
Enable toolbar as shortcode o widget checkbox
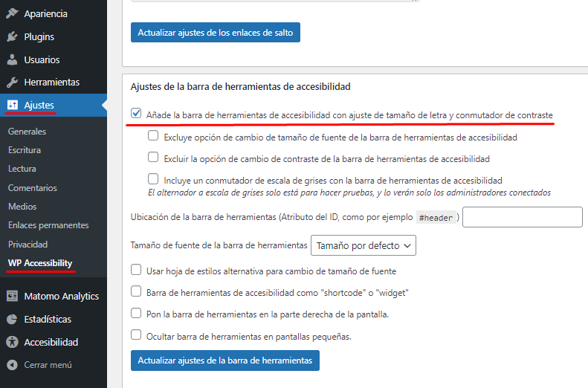click(136, 291)
